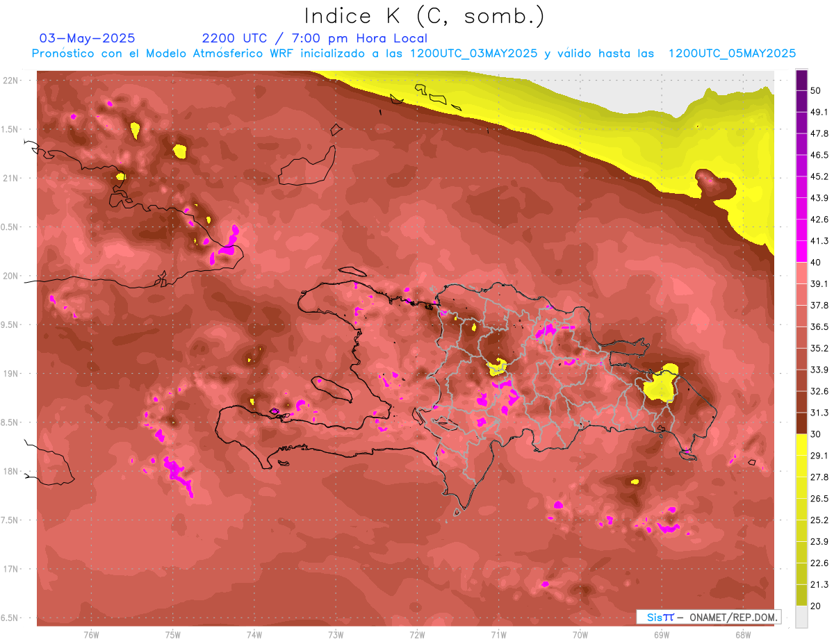Pick the legend band between 50 and 49.1

coord(801,101)
